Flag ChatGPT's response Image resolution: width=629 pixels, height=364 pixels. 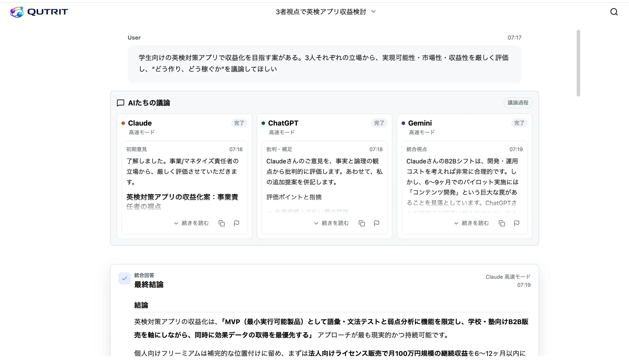pos(376,223)
